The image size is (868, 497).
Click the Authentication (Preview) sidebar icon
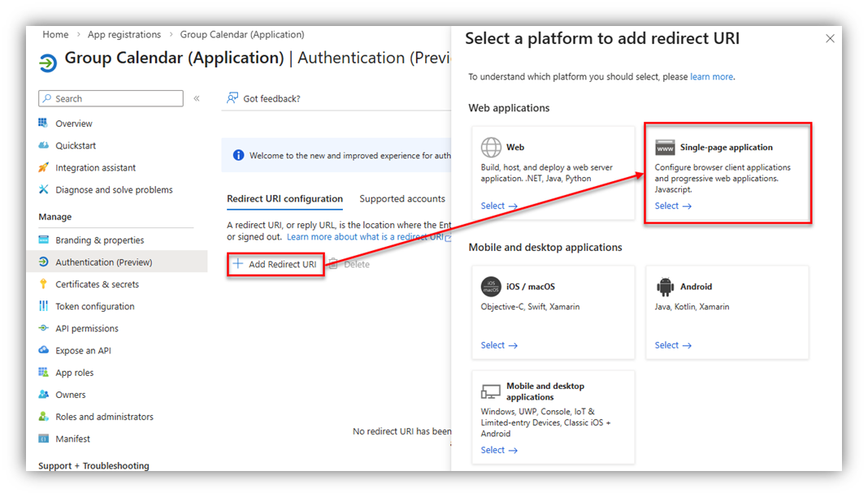point(43,261)
